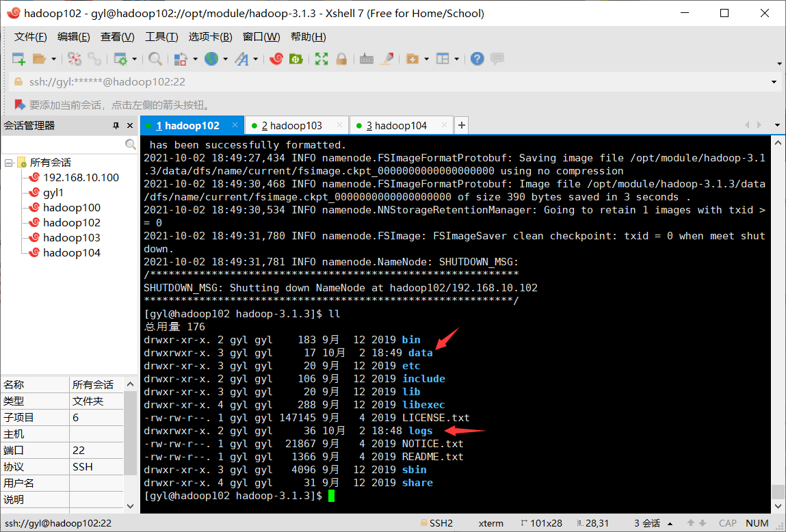Toggle full screen with green arrows icon
Screen dimensions: 786x532
point(322,59)
